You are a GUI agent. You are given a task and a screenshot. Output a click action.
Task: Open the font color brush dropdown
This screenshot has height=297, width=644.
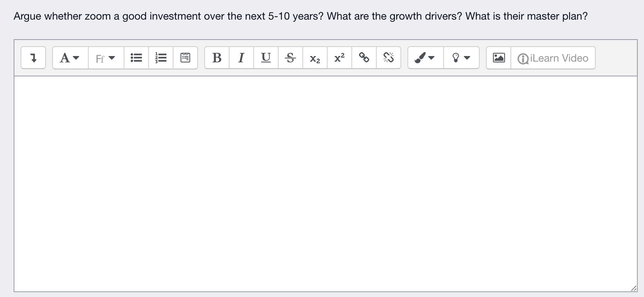pyautogui.click(x=425, y=58)
